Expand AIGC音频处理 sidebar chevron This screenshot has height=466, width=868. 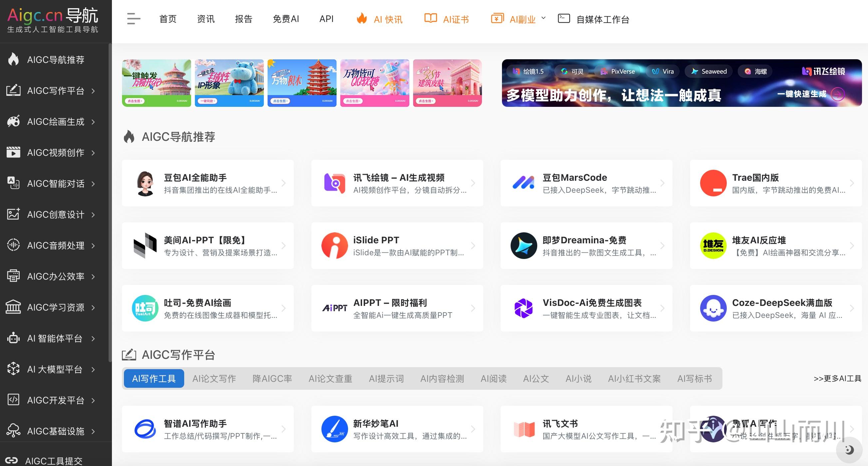(93, 245)
